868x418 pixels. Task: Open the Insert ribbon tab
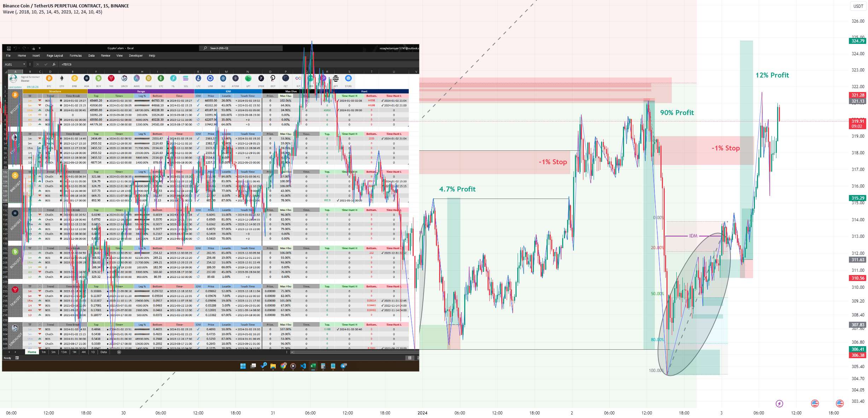coord(36,56)
